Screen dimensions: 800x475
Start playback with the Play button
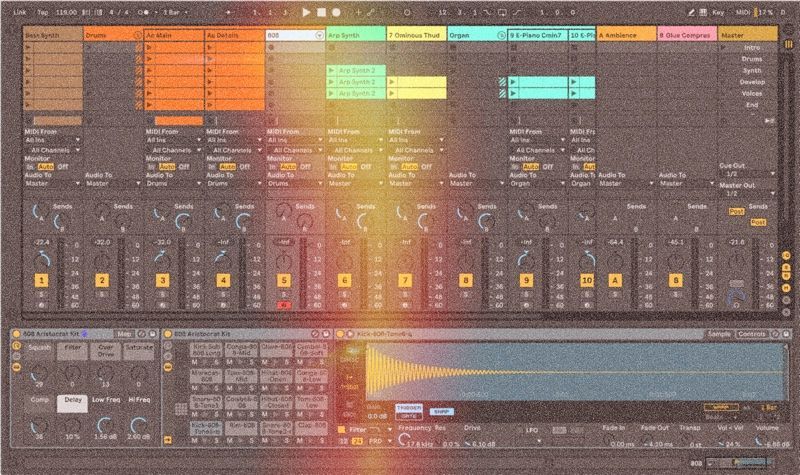coord(306,12)
